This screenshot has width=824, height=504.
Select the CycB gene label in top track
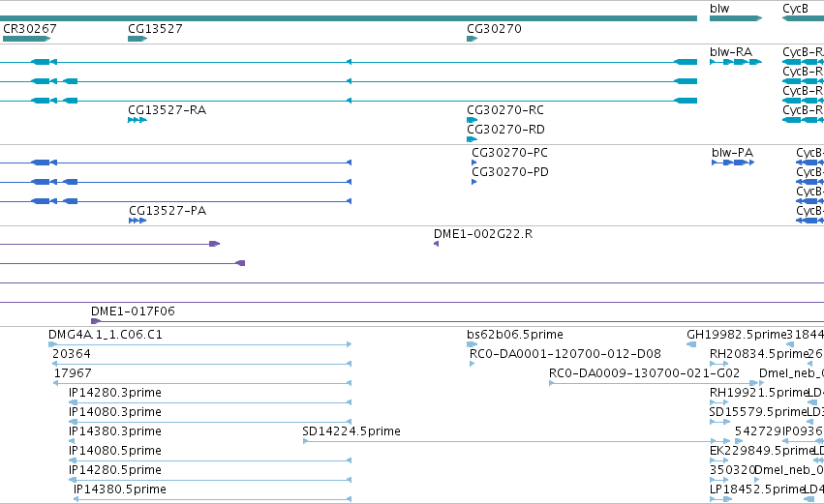[795, 9]
